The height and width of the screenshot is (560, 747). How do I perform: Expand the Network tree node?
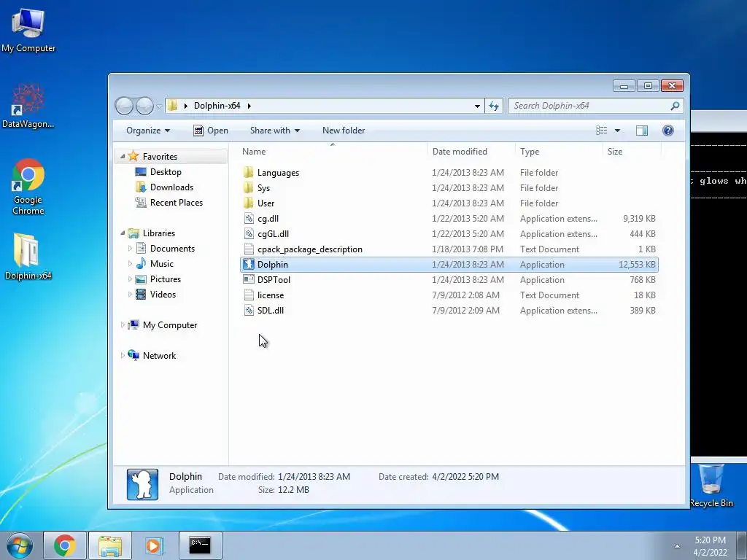123,355
